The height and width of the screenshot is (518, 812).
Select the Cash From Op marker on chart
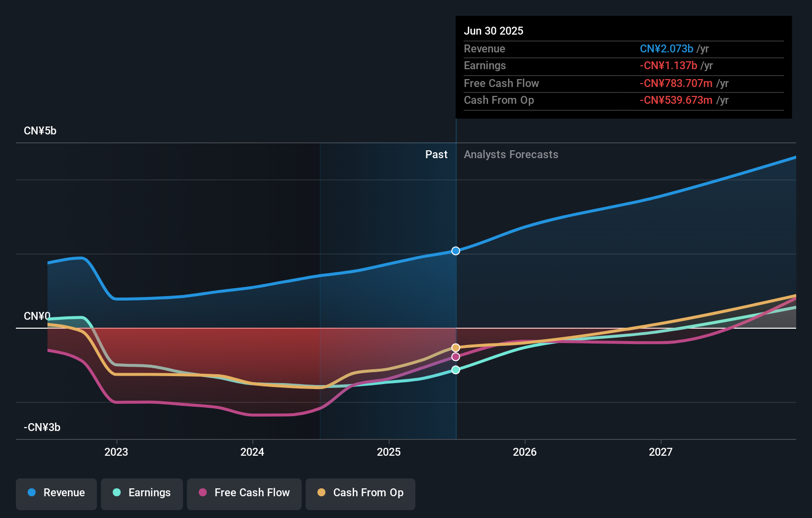(x=454, y=347)
